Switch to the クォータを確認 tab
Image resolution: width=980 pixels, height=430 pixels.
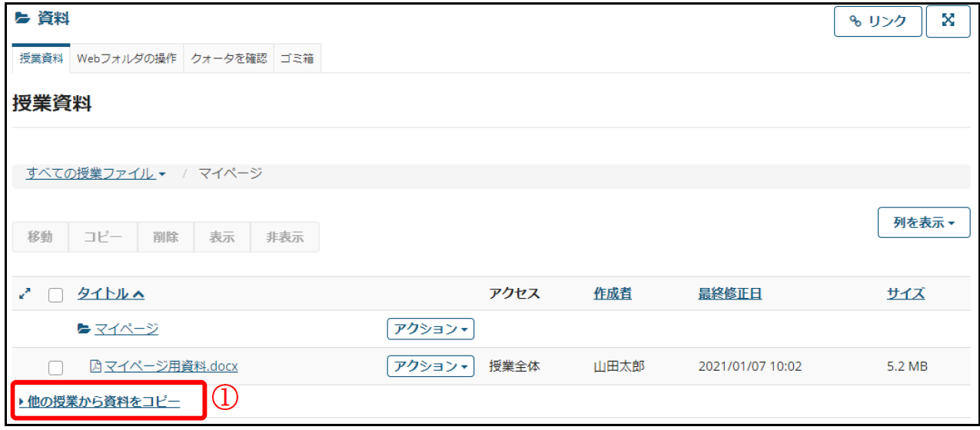(x=229, y=58)
